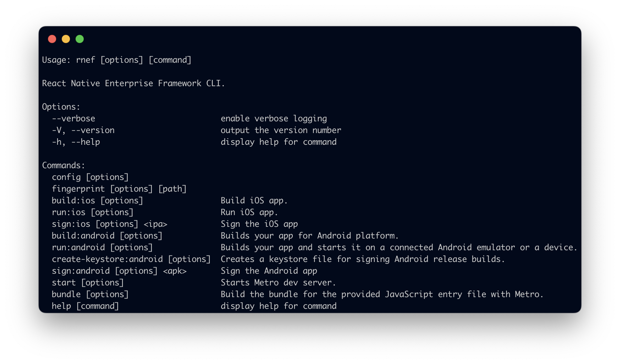This screenshot has width=620, height=364.
Task: Click the "-V, --version" option
Action: tap(83, 130)
